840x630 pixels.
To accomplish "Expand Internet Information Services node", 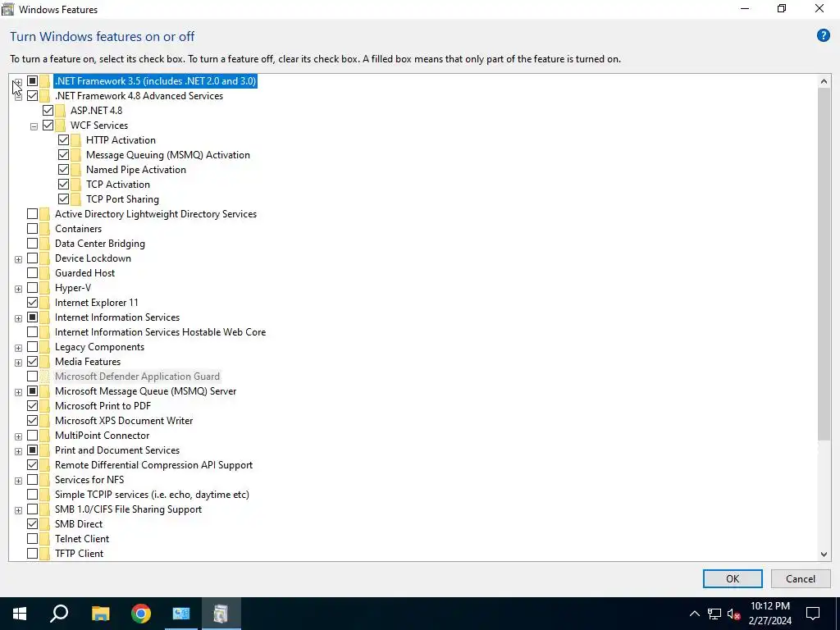I will coord(18,318).
